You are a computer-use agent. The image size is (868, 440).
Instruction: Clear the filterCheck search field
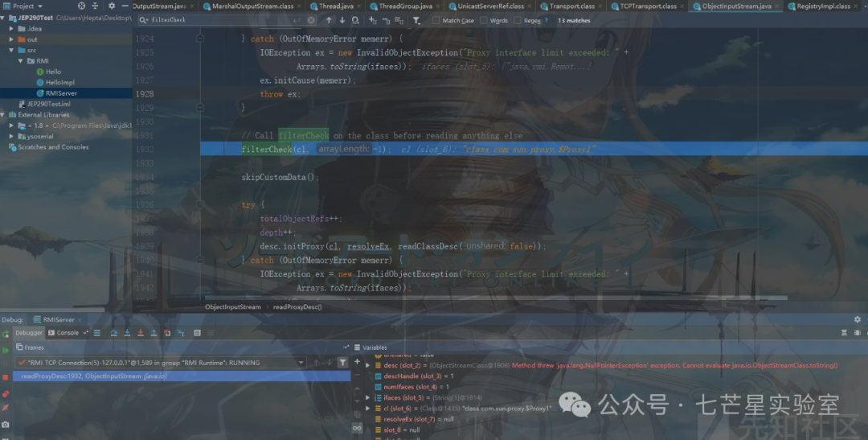tap(311, 20)
